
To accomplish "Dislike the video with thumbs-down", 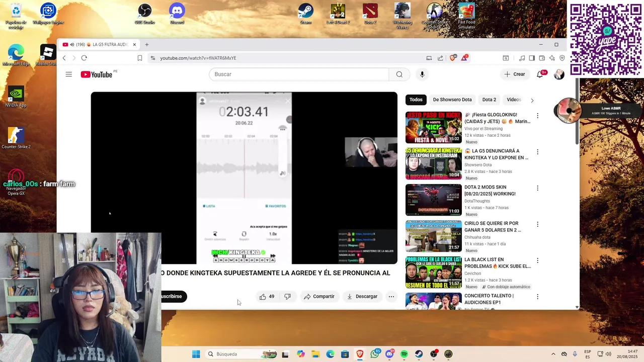I will [x=287, y=297].
